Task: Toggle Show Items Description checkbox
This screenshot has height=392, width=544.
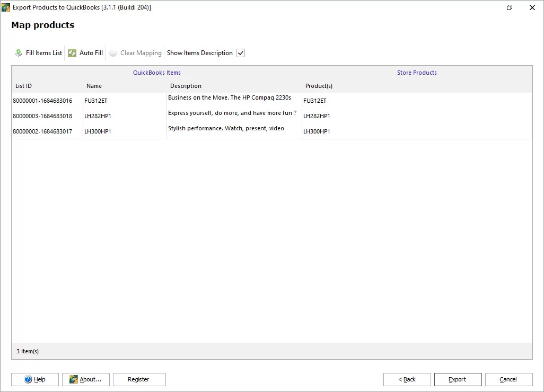Action: pos(241,53)
